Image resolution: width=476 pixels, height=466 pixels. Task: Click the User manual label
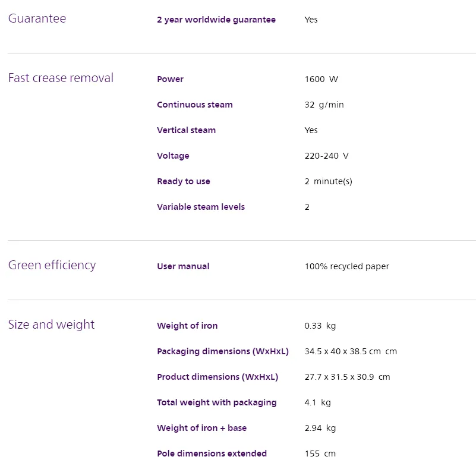click(183, 266)
